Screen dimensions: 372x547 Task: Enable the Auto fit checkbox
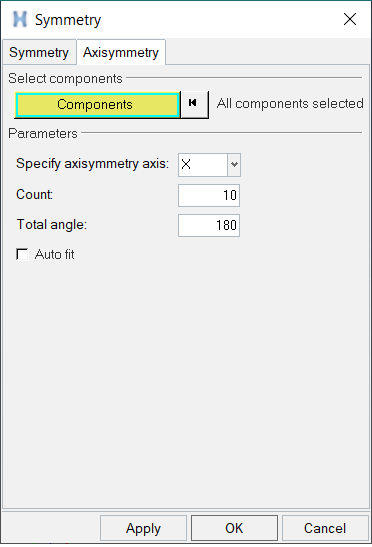[x=22, y=254]
